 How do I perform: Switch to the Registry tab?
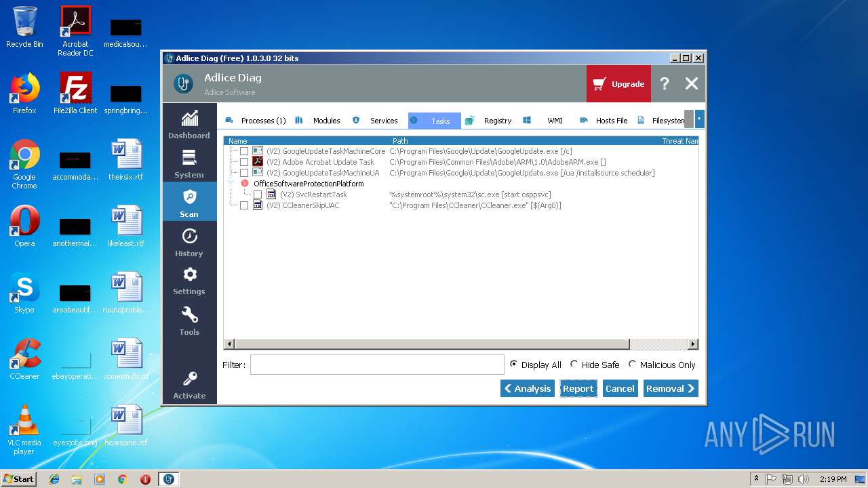[x=489, y=121]
